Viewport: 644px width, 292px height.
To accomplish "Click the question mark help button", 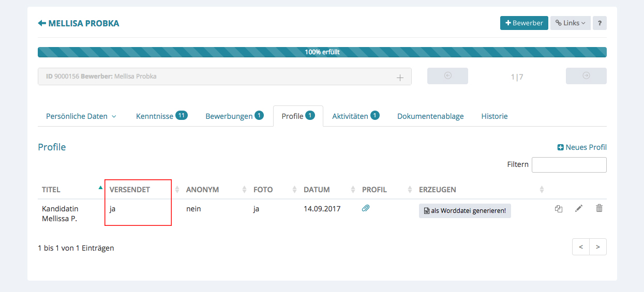I will (x=600, y=23).
